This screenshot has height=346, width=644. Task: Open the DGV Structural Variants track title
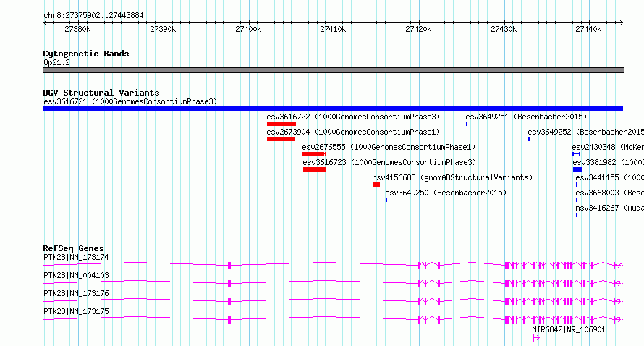(x=101, y=93)
